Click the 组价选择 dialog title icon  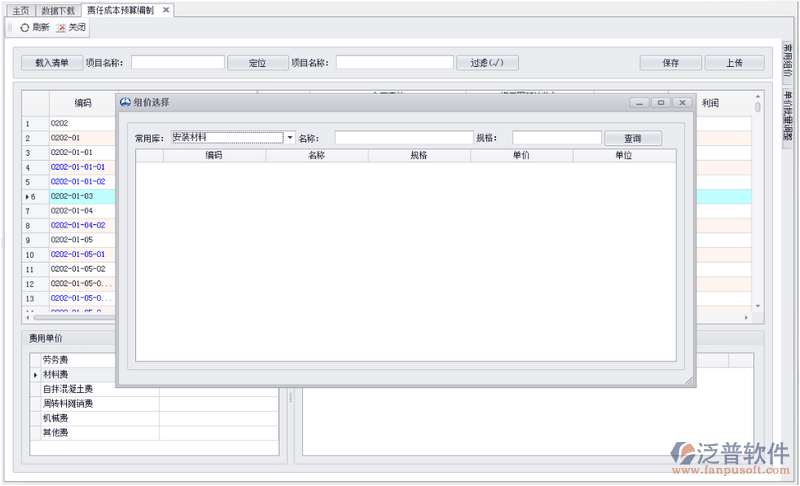tap(125, 103)
